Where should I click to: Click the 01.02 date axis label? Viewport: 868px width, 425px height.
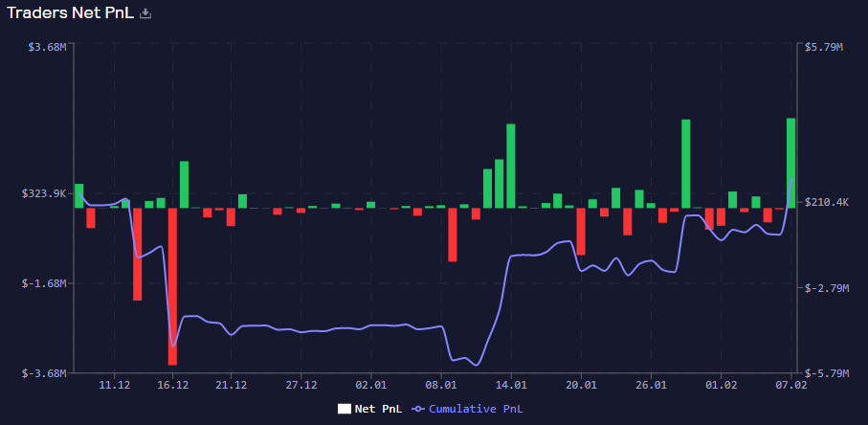coord(721,384)
